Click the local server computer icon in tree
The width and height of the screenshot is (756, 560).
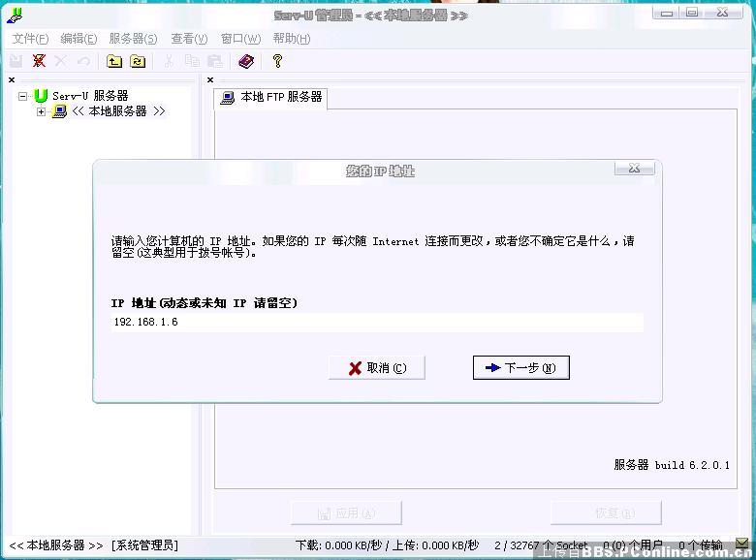(60, 111)
